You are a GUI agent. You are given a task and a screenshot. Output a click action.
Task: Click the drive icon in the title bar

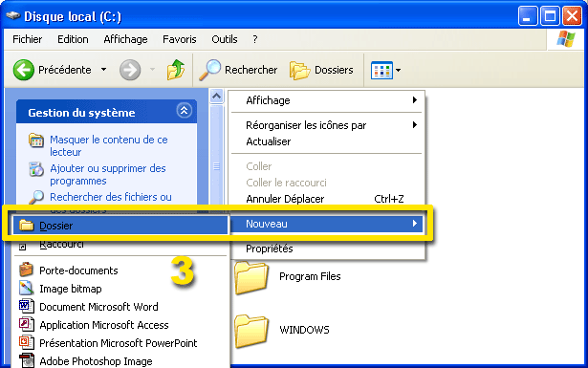pos(12,15)
